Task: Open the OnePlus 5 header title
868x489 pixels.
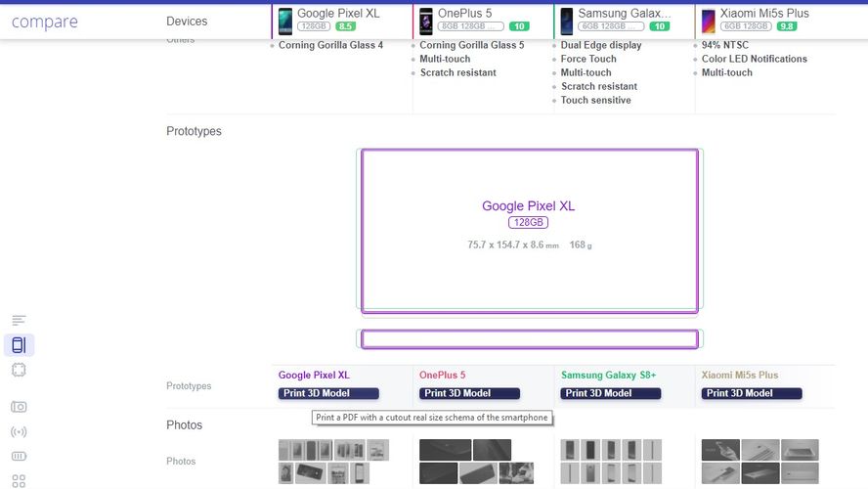Action: click(x=465, y=14)
